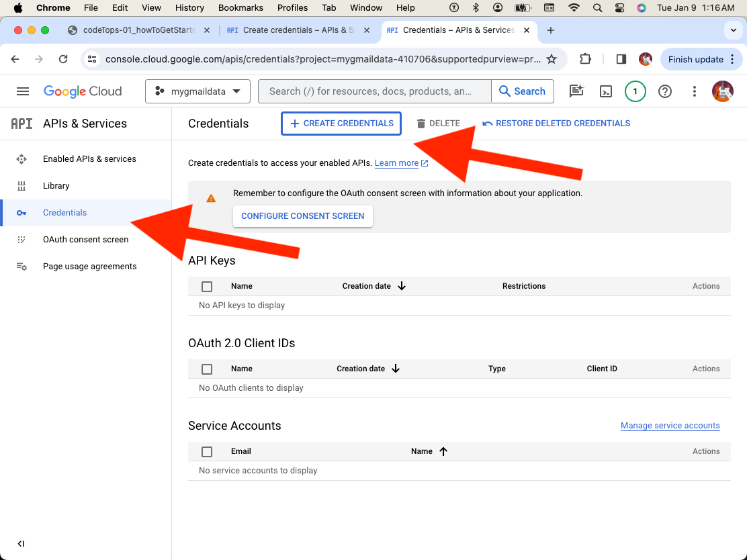The width and height of the screenshot is (747, 560).
Task: Click CONFIGURE CONSENT SCREEN button
Action: pos(302,216)
